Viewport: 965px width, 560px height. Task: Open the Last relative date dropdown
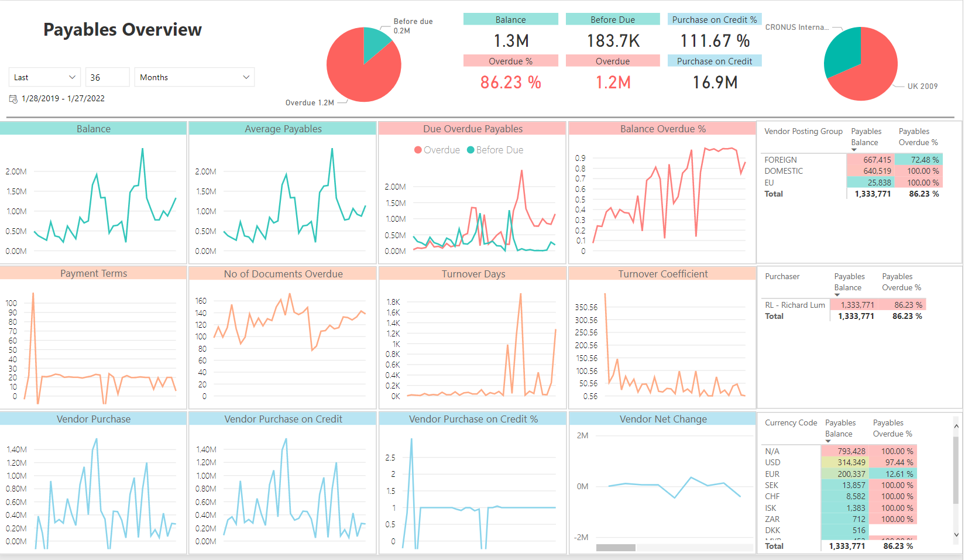click(x=45, y=77)
